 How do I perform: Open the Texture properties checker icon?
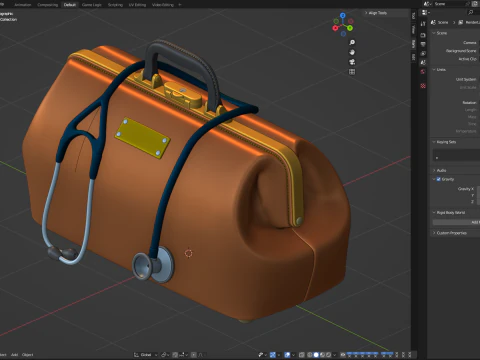pos(423,86)
